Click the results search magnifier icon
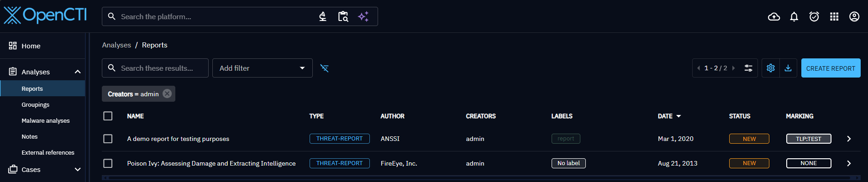The width and height of the screenshot is (868, 182). click(x=111, y=68)
